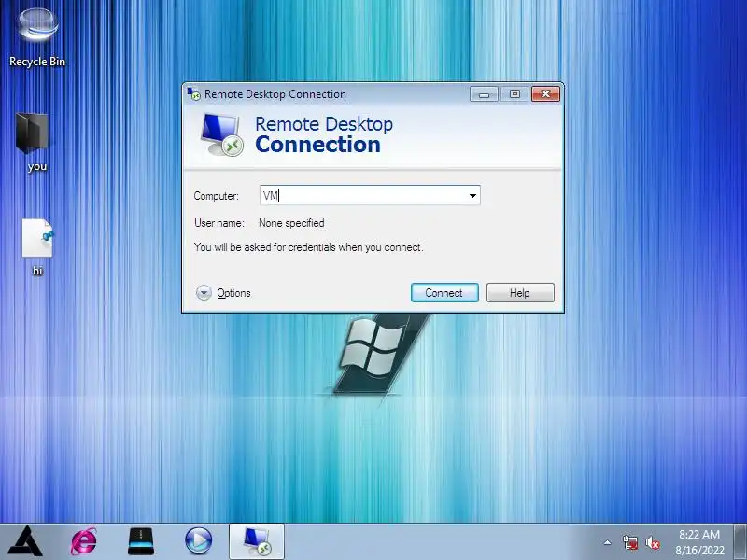Image resolution: width=747 pixels, height=560 pixels.
Task: Expand Options with the round arrow button
Action: pyautogui.click(x=204, y=292)
